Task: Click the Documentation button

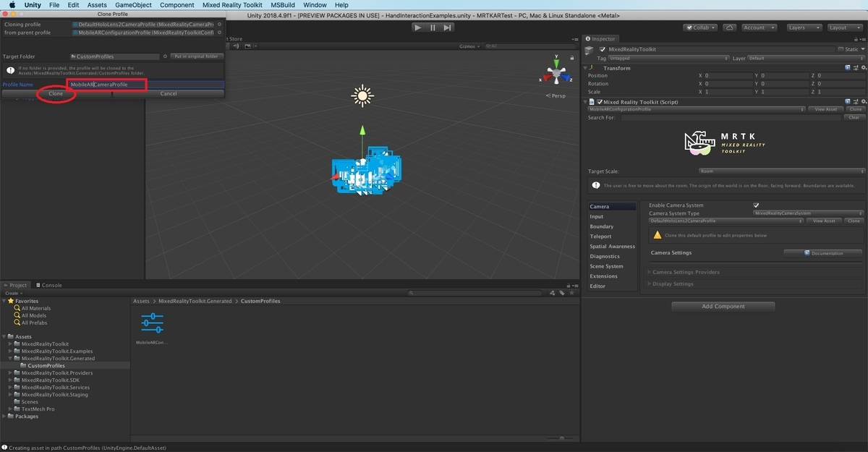Action: [823, 253]
